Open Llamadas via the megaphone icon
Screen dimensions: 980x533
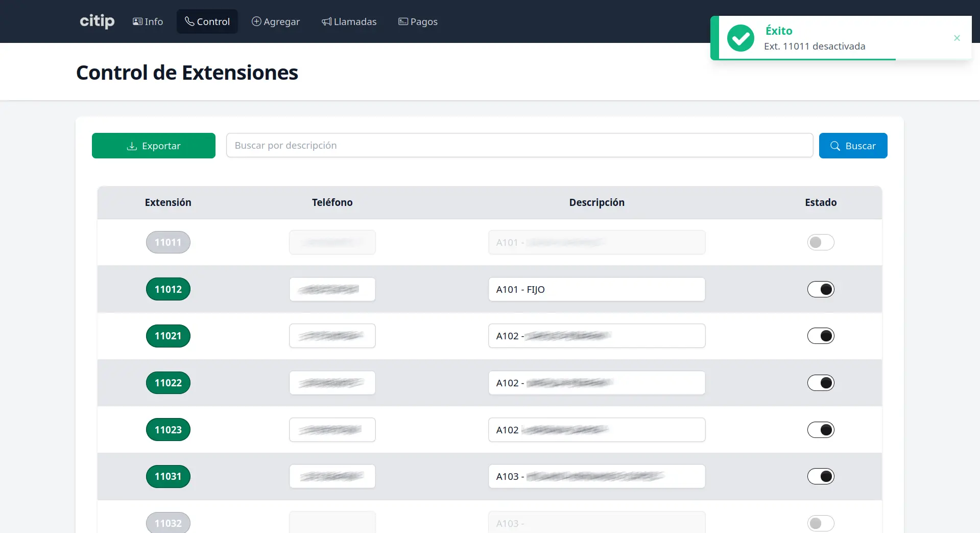click(326, 21)
